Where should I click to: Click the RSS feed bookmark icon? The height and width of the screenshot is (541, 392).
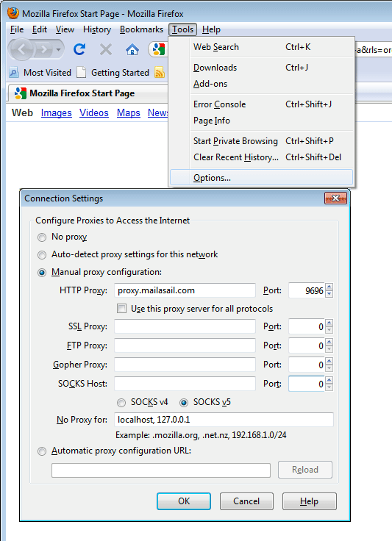pyautogui.click(x=160, y=73)
